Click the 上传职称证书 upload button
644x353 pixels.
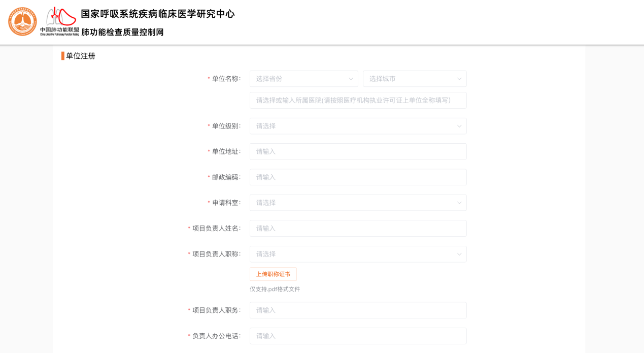(x=273, y=274)
